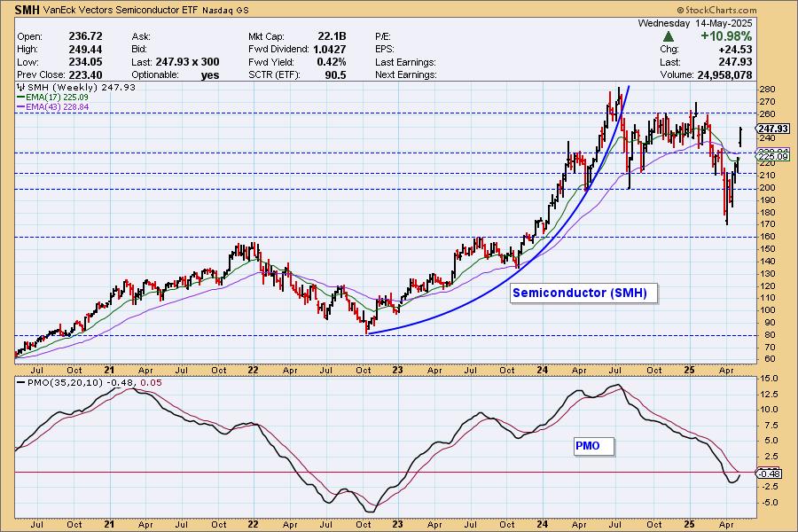Click the EPS label in the header

pyautogui.click(x=385, y=50)
